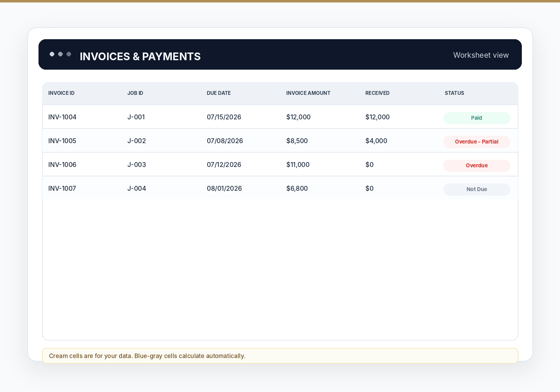The height and width of the screenshot is (392, 560).
Task: Click the Invoices & Payments title
Action: 140,56
